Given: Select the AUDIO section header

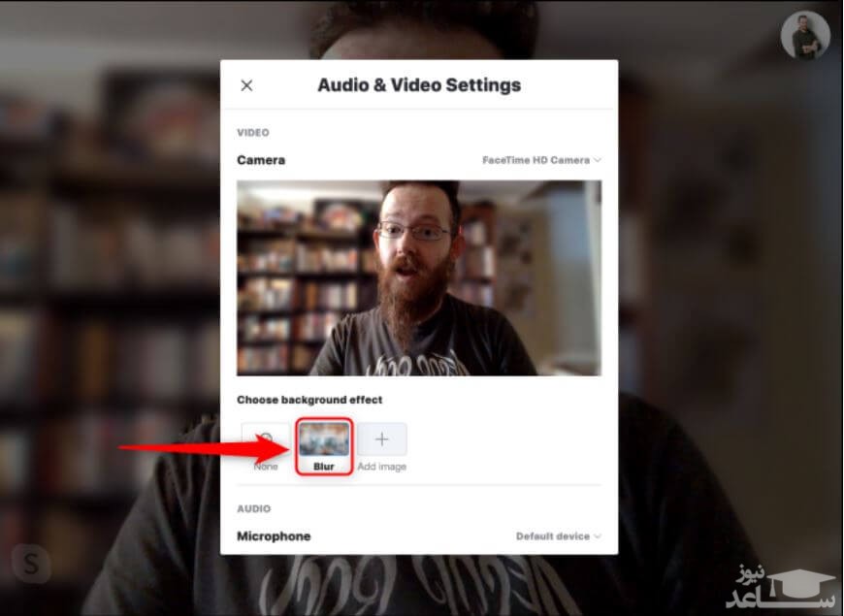Looking at the screenshot, I should click(254, 509).
